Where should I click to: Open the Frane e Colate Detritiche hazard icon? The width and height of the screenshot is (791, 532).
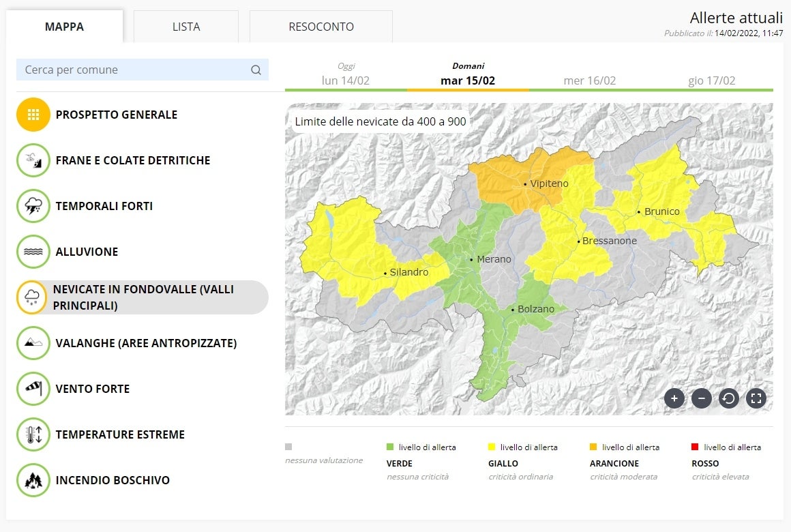(33, 160)
